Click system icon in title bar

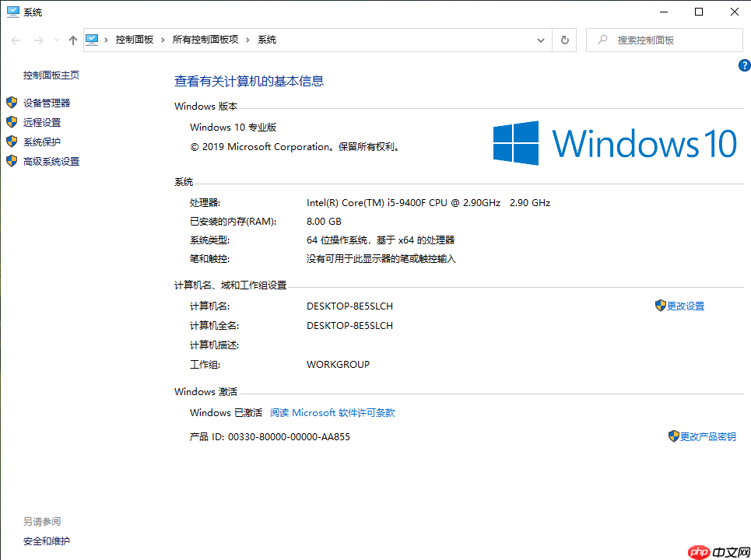pyautogui.click(x=13, y=12)
